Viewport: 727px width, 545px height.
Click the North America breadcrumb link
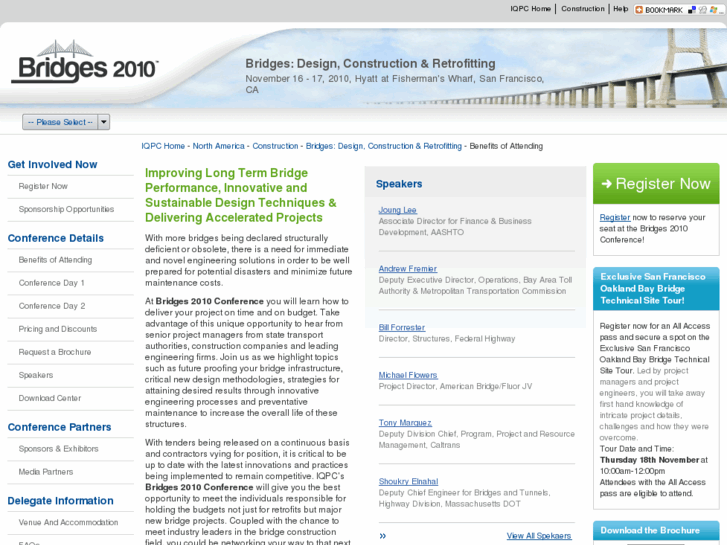coord(218,146)
